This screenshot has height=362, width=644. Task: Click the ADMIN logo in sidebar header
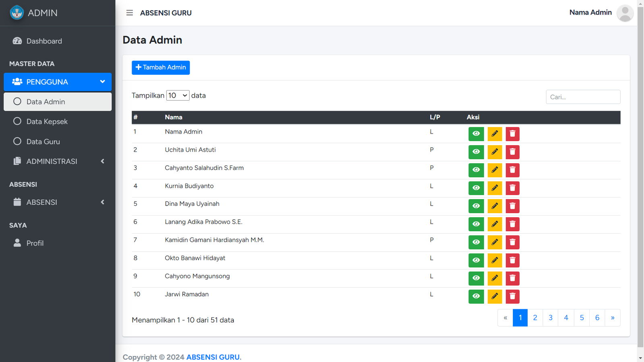point(17,13)
